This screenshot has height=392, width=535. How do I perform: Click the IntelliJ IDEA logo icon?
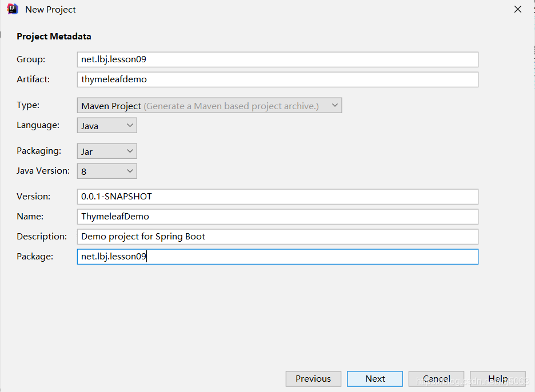[x=12, y=9]
